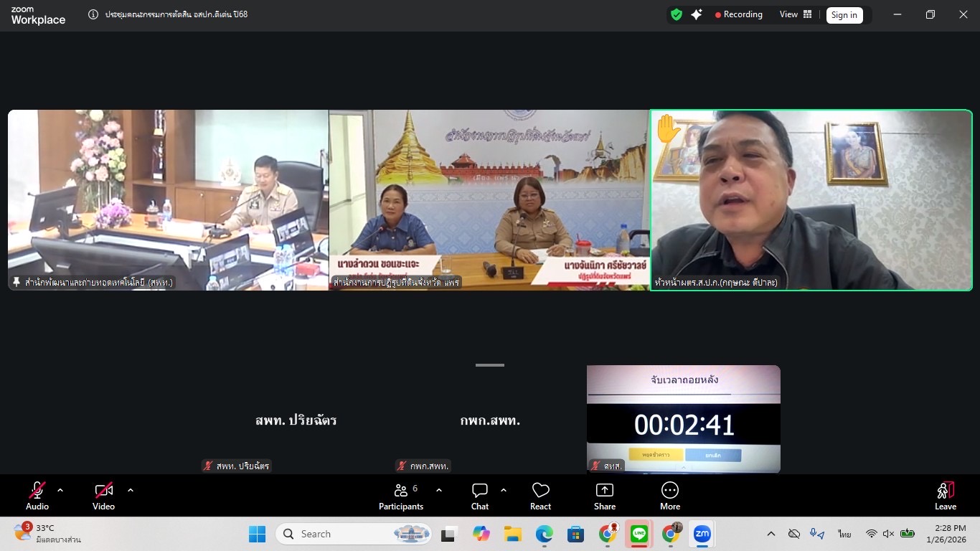980x551 pixels.
Task: Click the Share screen icon
Action: click(604, 491)
